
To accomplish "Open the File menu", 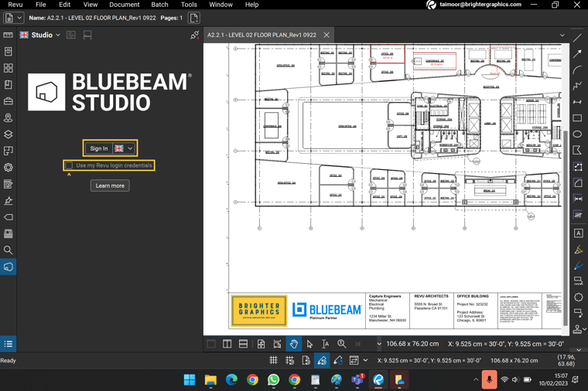I will (40, 5).
